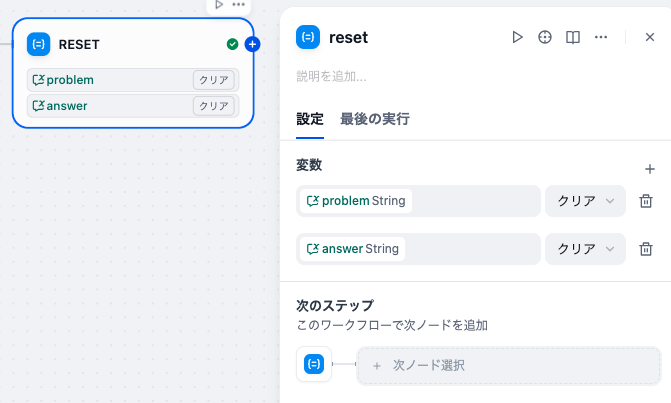Screen dimensions: 671x403
Task: Open the help book icon
Action: pyautogui.click(x=573, y=37)
